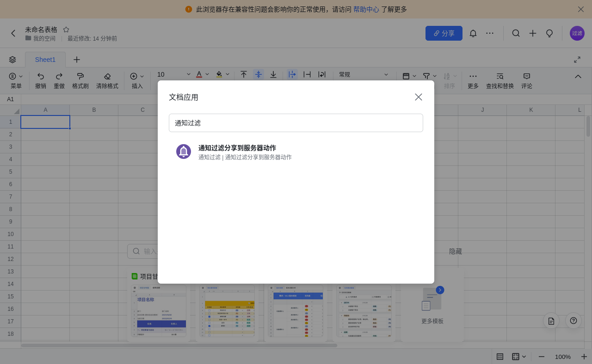Open the 菜单 menu
This screenshot has height=364, width=592.
coord(16,80)
